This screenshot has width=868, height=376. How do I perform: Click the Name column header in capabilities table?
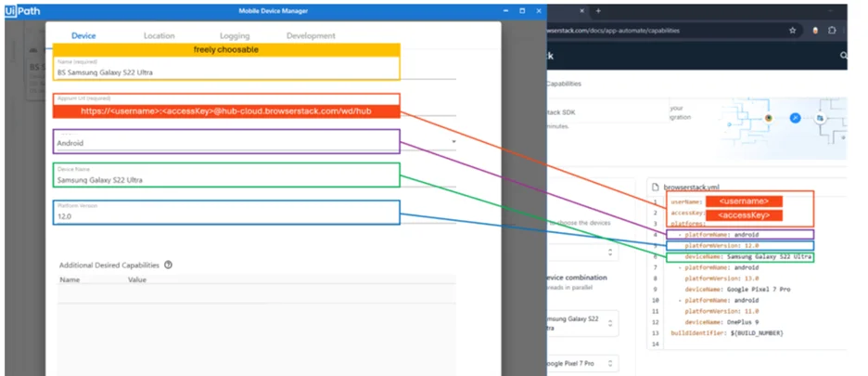(x=70, y=280)
